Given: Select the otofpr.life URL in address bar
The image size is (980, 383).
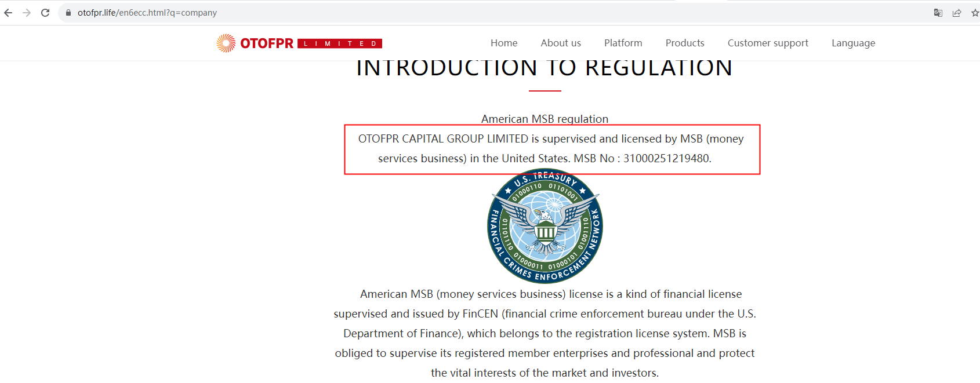Looking at the screenshot, I should [147, 13].
